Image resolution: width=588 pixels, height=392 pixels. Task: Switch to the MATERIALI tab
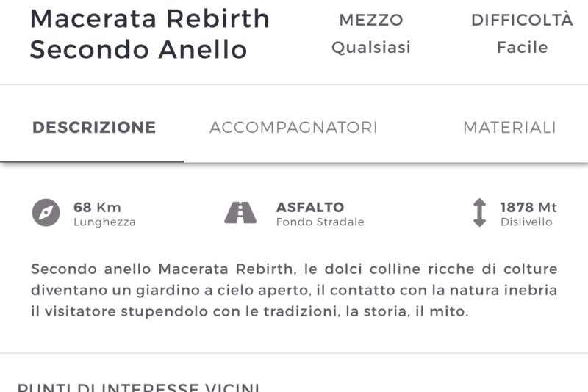[509, 128]
